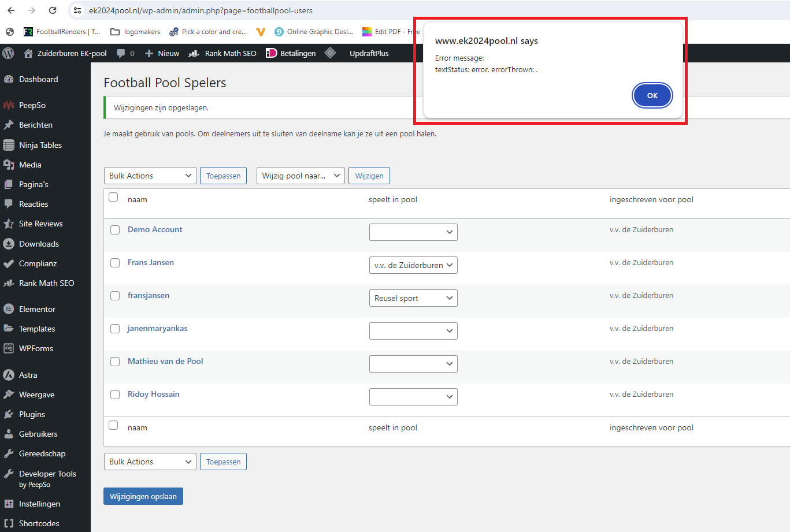This screenshot has width=790, height=532.
Task: Open site info icon in address bar
Action: coord(77,10)
